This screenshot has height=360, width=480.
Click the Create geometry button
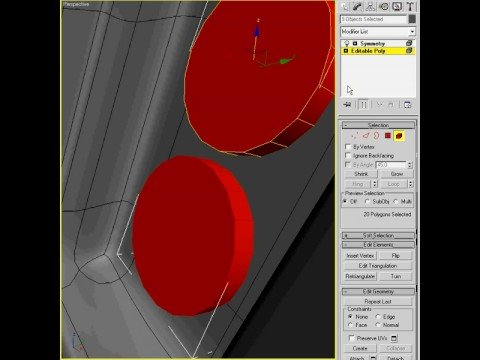(x=360, y=348)
